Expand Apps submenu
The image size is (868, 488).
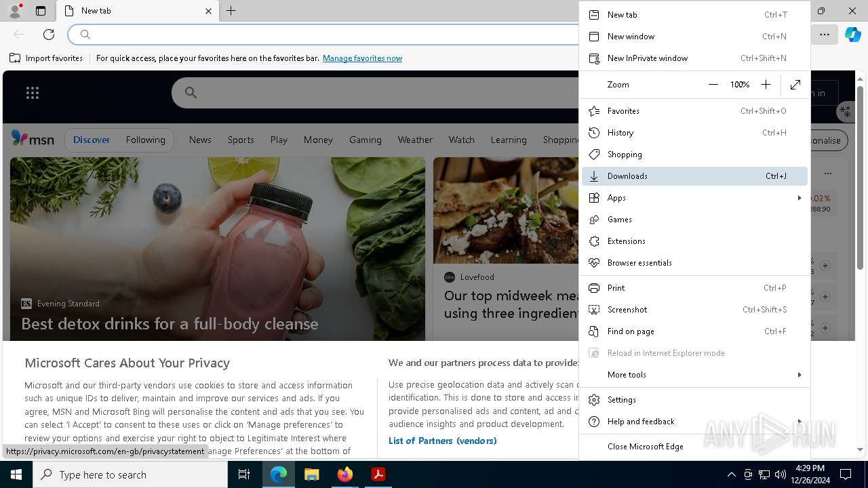(x=694, y=197)
